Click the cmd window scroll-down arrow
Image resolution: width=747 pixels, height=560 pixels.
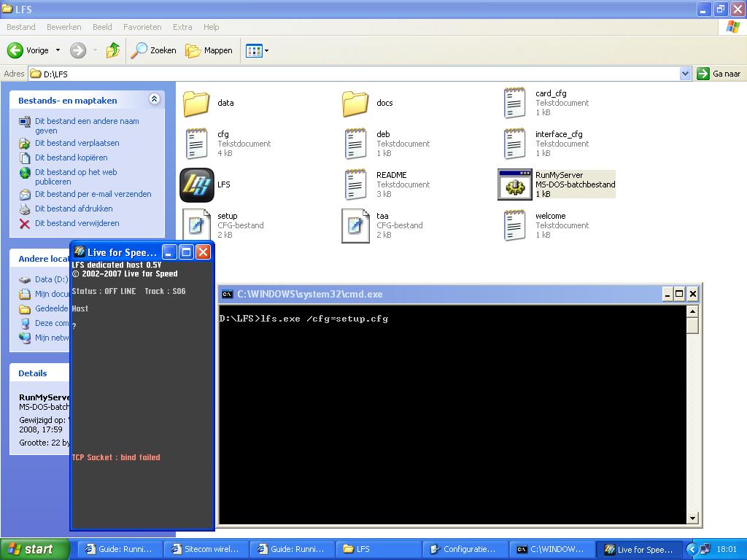[x=692, y=518]
